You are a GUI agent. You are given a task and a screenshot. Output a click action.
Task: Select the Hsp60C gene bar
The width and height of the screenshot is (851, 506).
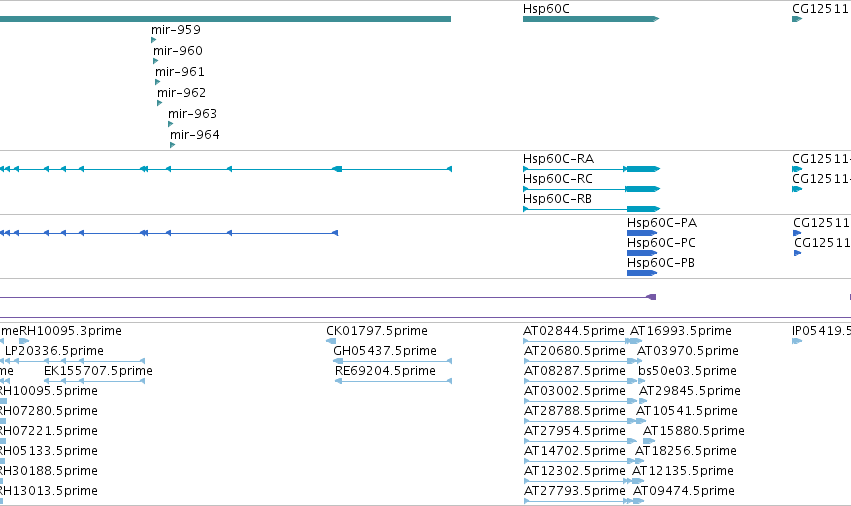(x=590, y=19)
